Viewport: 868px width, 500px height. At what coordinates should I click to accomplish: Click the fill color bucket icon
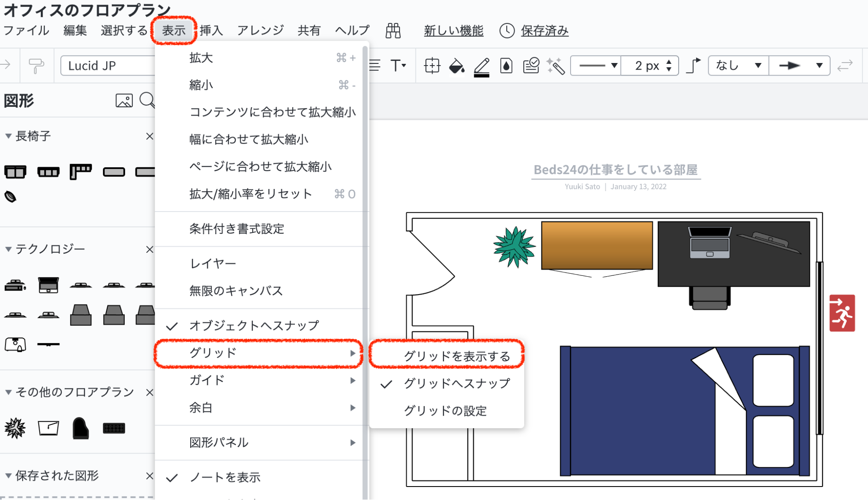[x=456, y=66]
